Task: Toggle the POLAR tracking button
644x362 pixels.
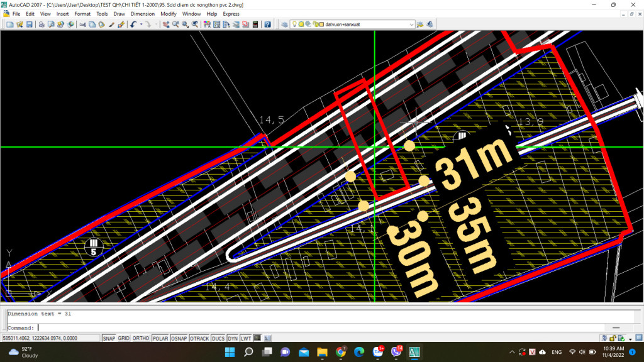Action: 160,338
